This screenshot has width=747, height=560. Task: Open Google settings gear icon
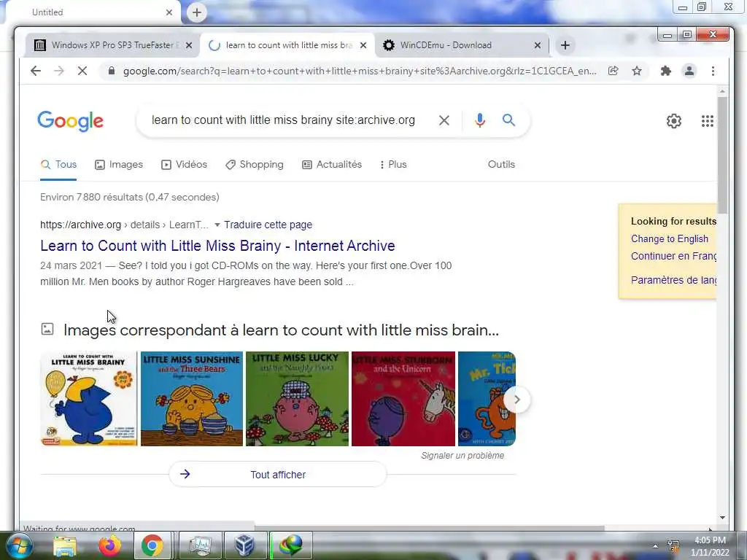[x=673, y=121]
